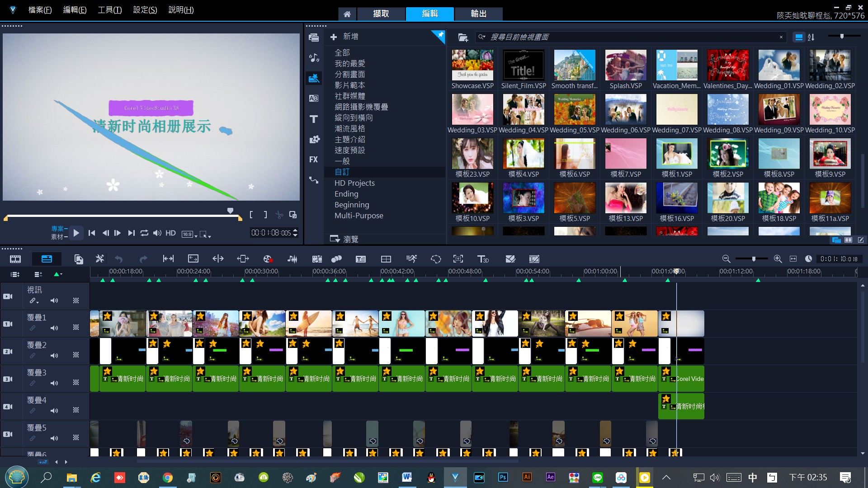Toggle ripple editing on 覆疊1 track
The width and height of the screenshot is (868, 488).
pos(33,328)
